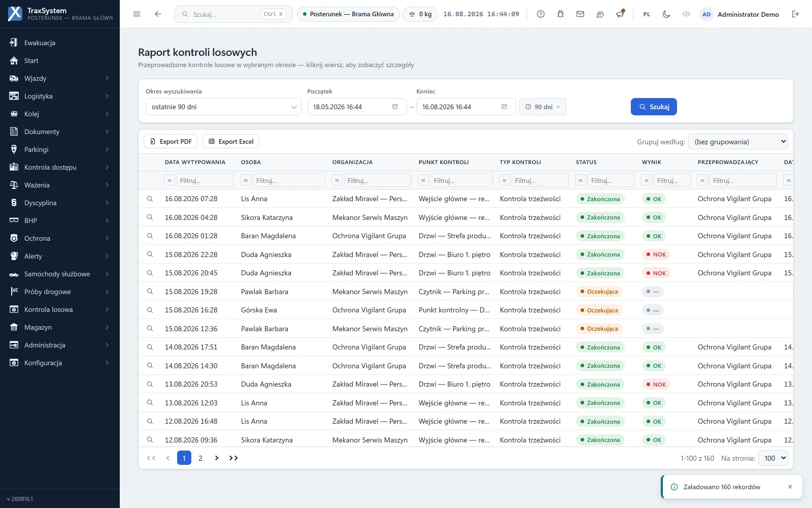
Task: Click the Szukaj search button
Action: tap(654, 107)
